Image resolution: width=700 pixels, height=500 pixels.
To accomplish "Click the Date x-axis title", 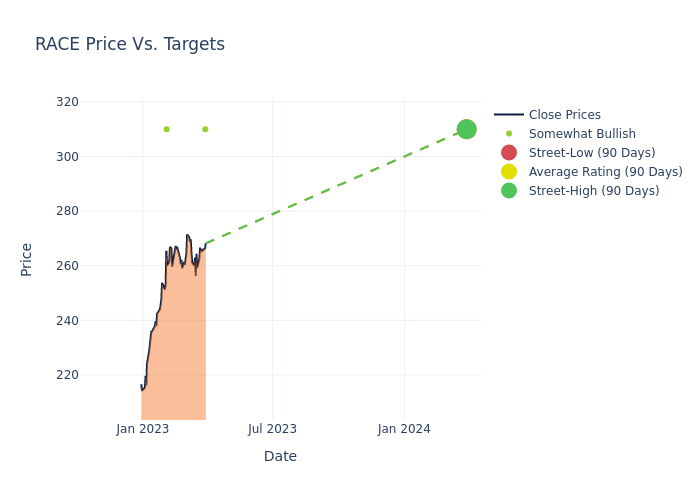I will tap(280, 456).
